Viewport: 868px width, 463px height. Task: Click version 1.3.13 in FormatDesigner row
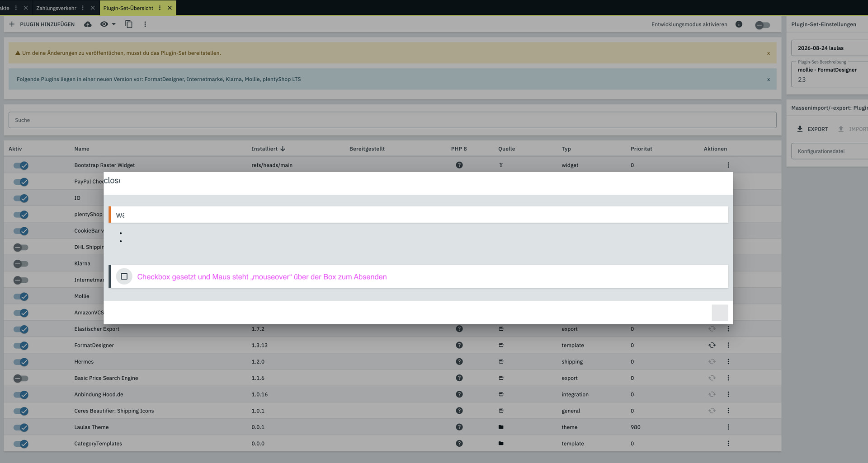(259, 346)
